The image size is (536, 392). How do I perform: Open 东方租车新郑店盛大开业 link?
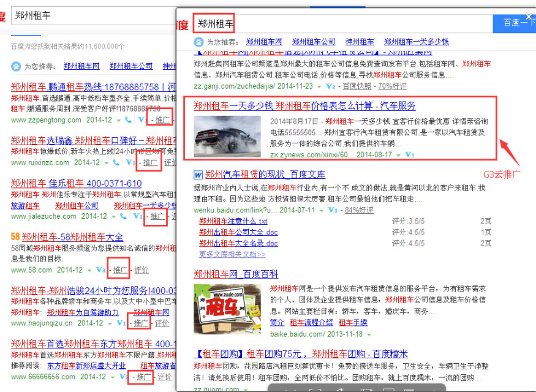(86, 366)
